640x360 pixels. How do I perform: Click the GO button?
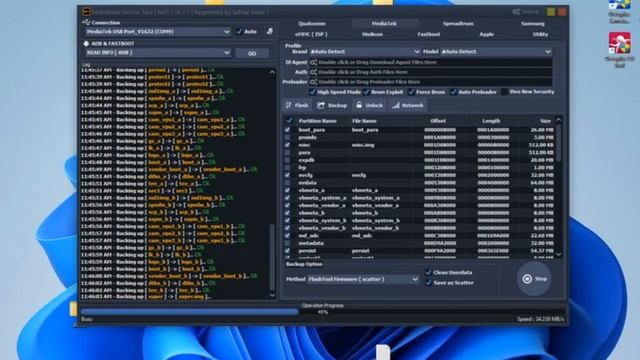(252, 53)
